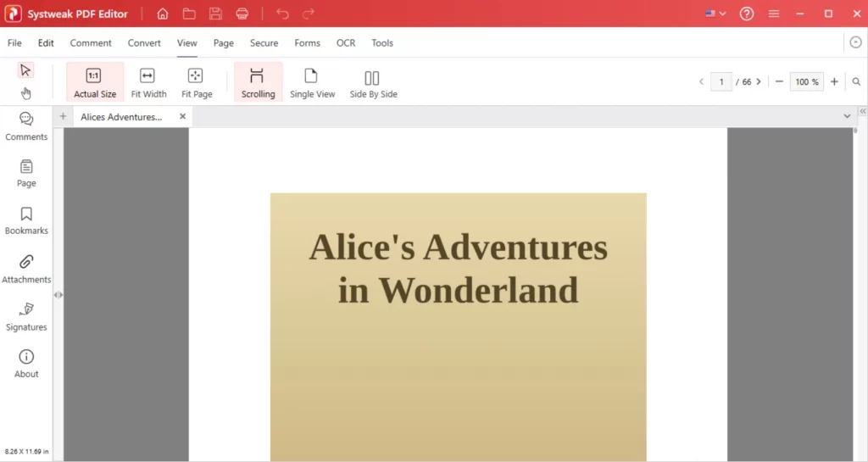This screenshot has height=462, width=868.
Task: Open the Comment menu
Action: (91, 42)
